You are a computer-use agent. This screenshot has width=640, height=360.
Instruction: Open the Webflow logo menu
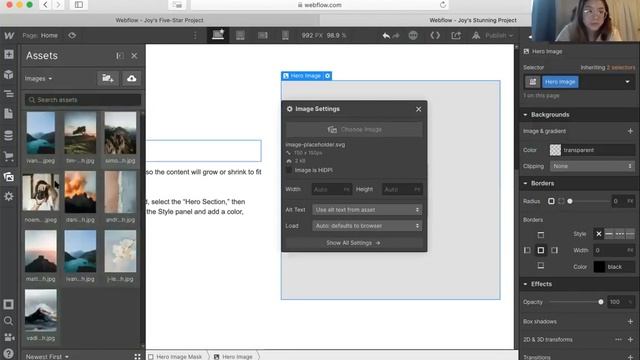(x=9, y=36)
